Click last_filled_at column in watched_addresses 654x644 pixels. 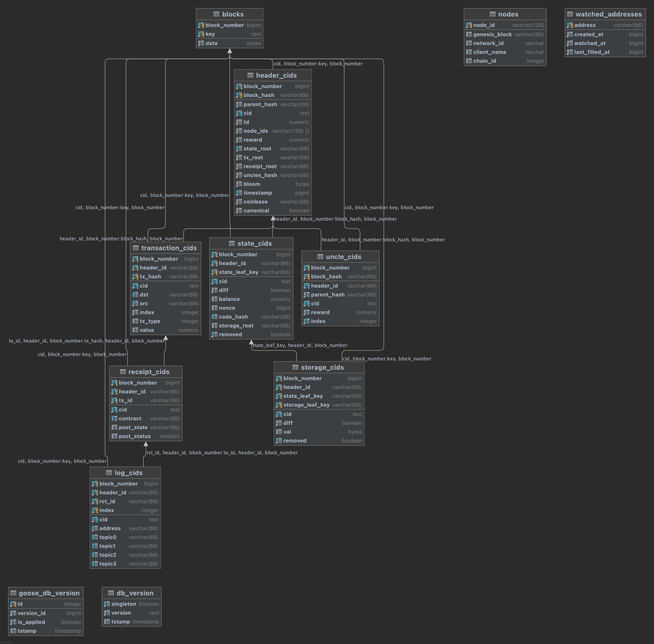605,52
